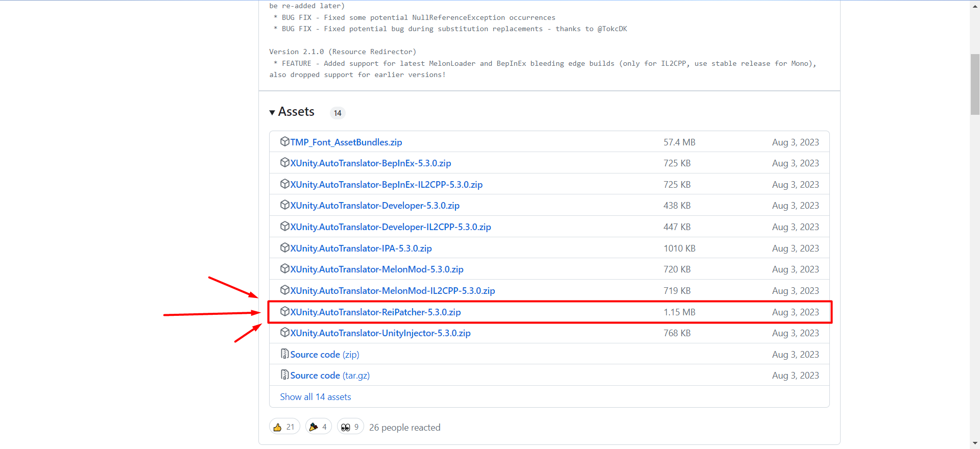Click the '447 KB' file size
The image size is (980, 449).
coord(677,227)
